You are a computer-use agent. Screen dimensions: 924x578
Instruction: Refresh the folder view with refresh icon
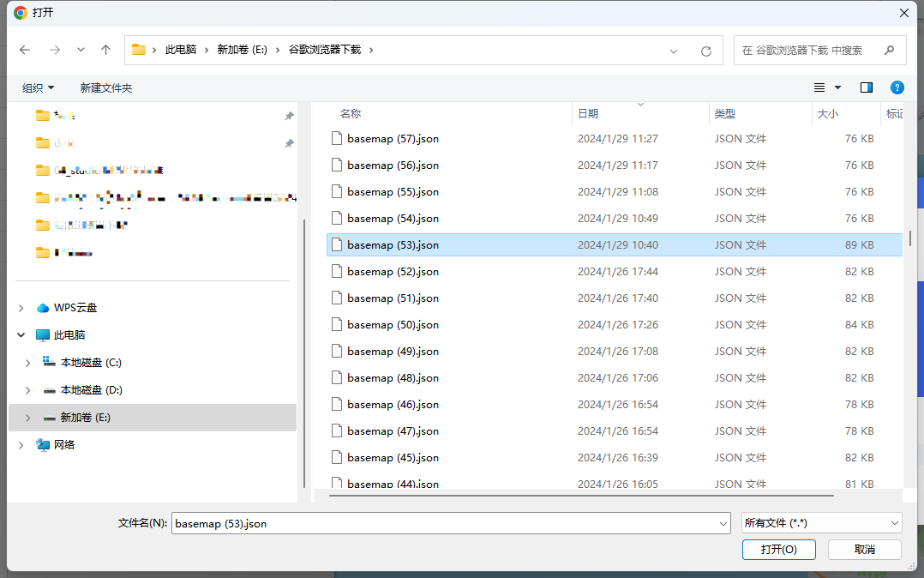click(706, 50)
